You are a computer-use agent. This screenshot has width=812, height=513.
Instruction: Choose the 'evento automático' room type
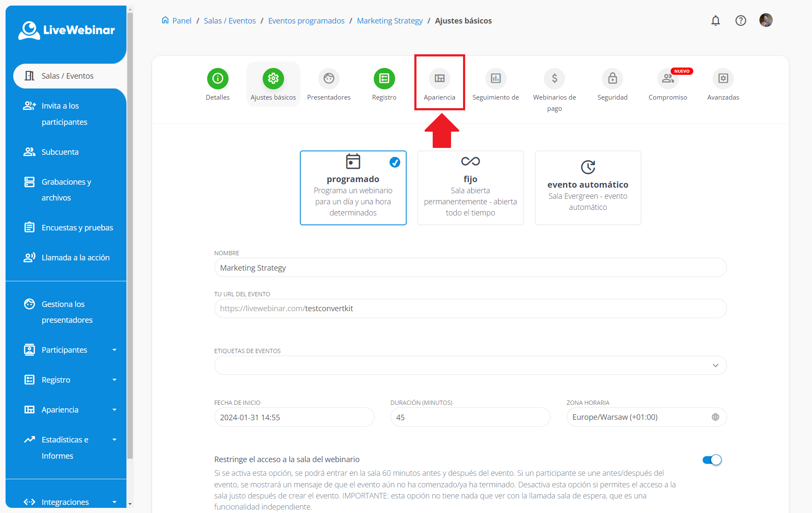point(588,188)
